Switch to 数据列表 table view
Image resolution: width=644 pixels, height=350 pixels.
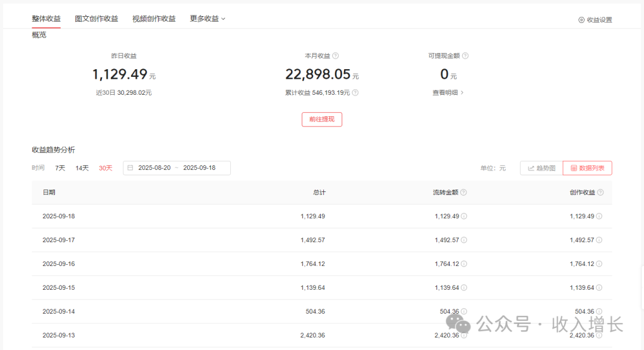[x=587, y=168]
